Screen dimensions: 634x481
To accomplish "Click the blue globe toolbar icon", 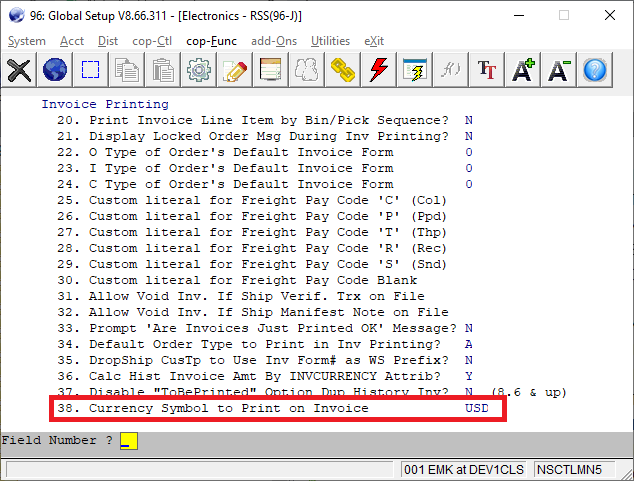I will 55,70.
